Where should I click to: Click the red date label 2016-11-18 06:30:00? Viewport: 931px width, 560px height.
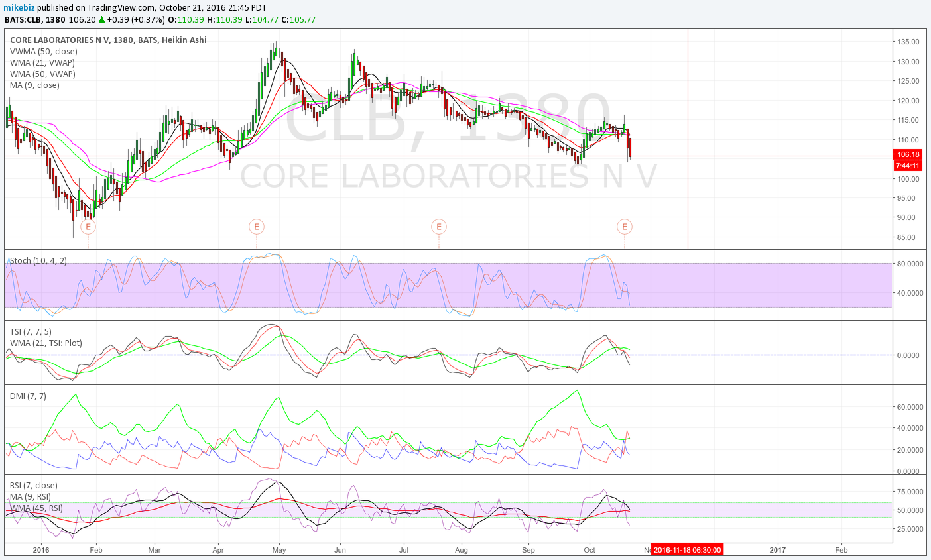[x=686, y=549]
